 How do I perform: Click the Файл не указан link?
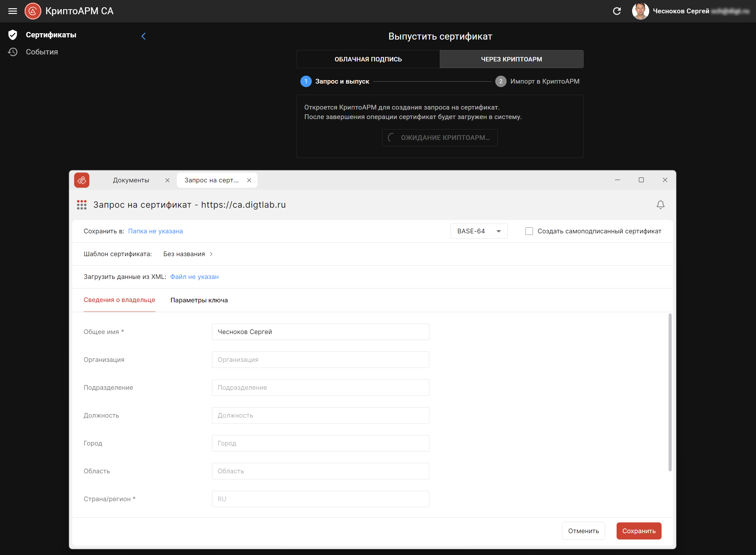[x=194, y=277]
